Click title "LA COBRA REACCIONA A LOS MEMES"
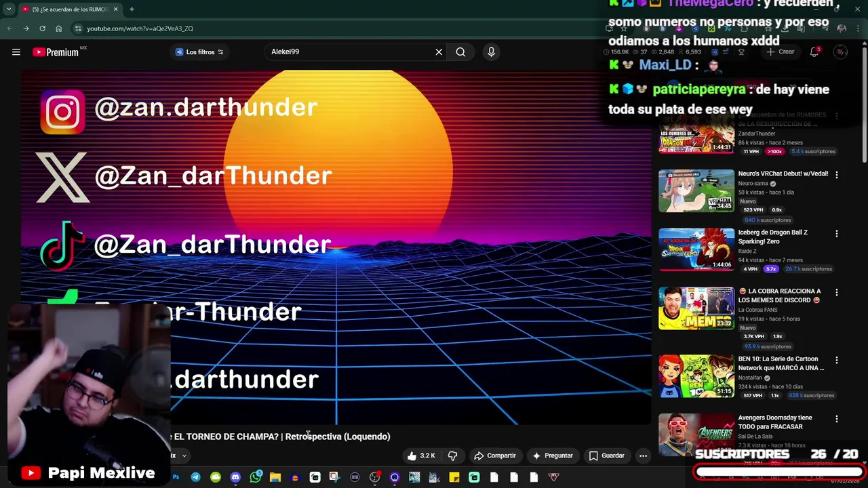 click(x=779, y=296)
